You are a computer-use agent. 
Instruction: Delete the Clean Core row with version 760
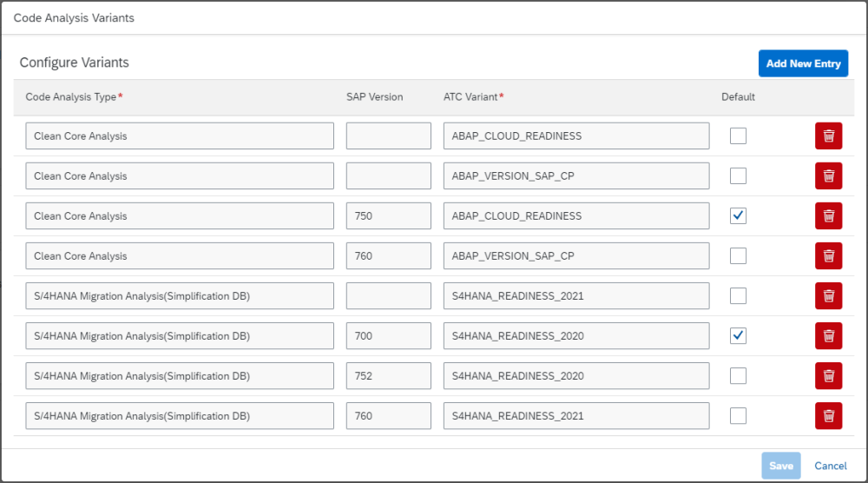[828, 256]
